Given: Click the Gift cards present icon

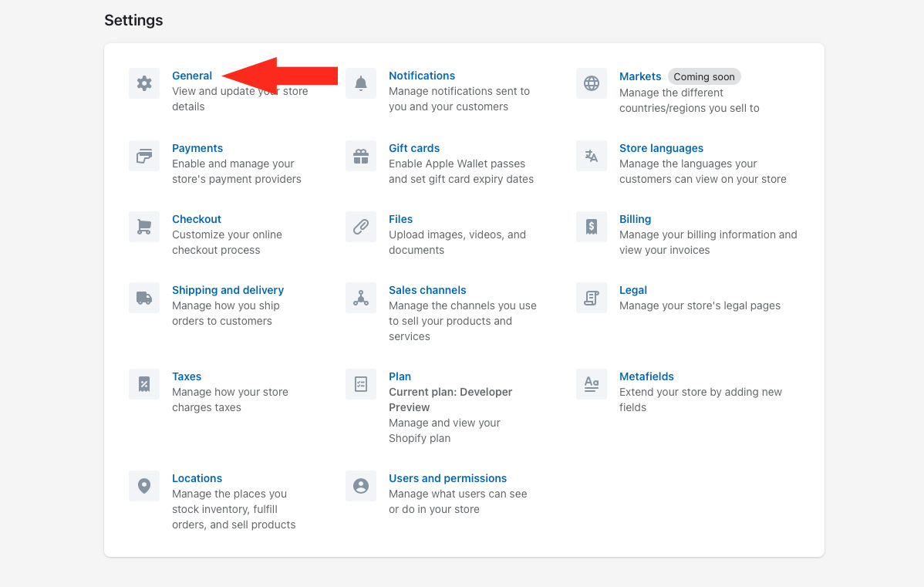Looking at the screenshot, I should (x=361, y=156).
